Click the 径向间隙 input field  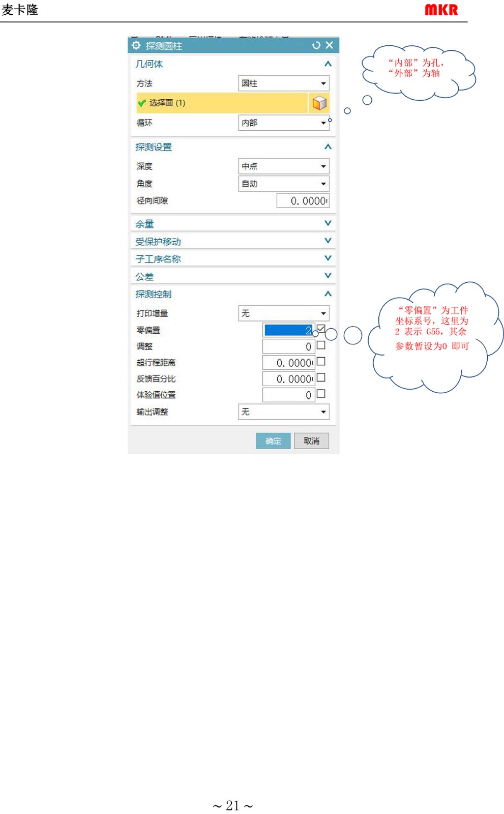303,201
